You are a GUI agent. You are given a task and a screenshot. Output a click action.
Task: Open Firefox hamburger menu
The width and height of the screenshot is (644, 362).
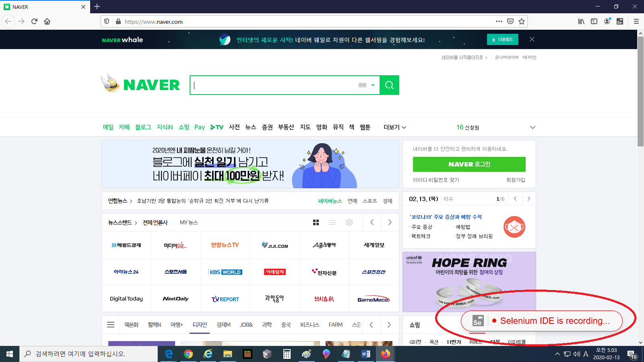click(x=636, y=21)
